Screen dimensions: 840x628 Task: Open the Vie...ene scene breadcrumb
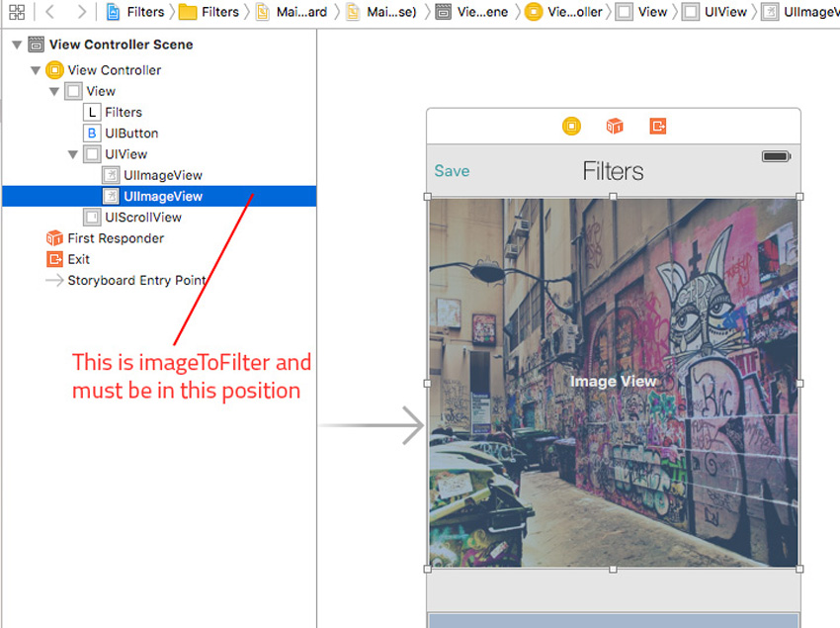click(x=471, y=12)
